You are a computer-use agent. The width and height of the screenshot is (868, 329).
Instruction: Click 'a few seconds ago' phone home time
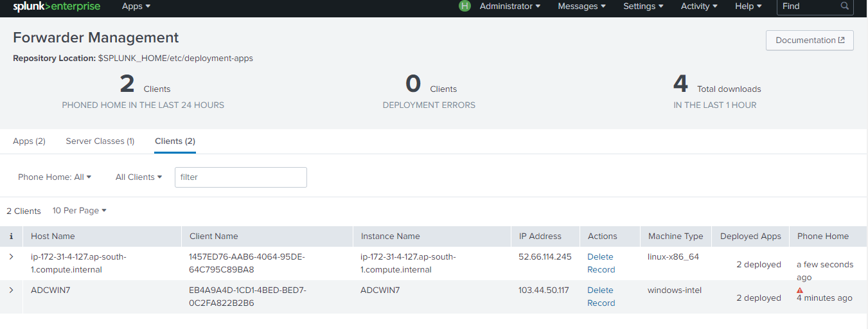(x=825, y=271)
